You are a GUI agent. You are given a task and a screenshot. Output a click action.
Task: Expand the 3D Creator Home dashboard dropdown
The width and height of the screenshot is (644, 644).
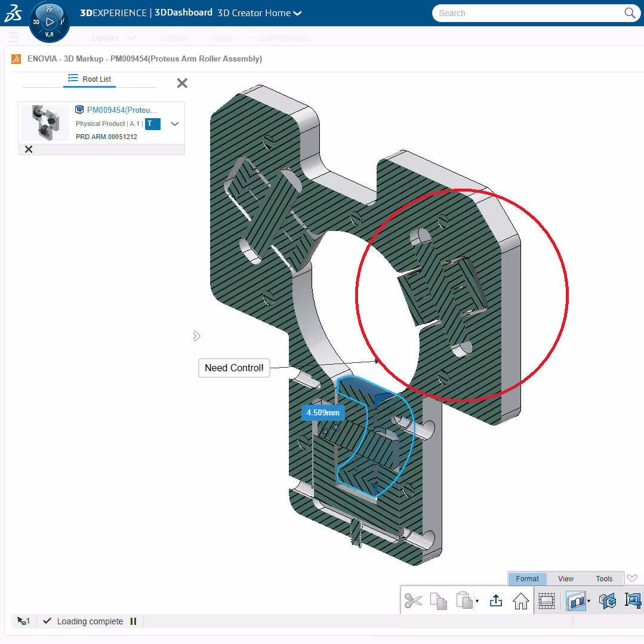(298, 13)
